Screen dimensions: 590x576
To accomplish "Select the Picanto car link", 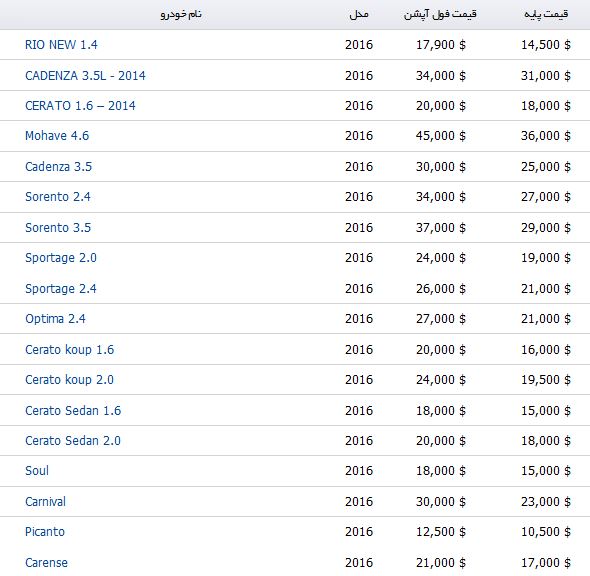I will (45, 532).
